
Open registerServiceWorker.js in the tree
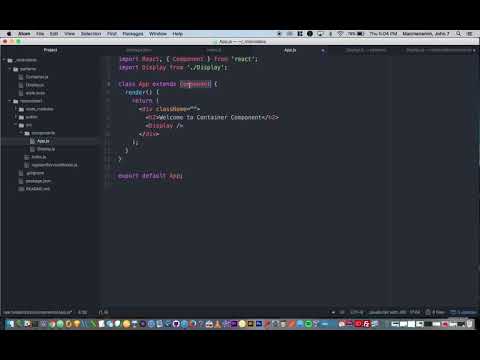(x=54, y=165)
